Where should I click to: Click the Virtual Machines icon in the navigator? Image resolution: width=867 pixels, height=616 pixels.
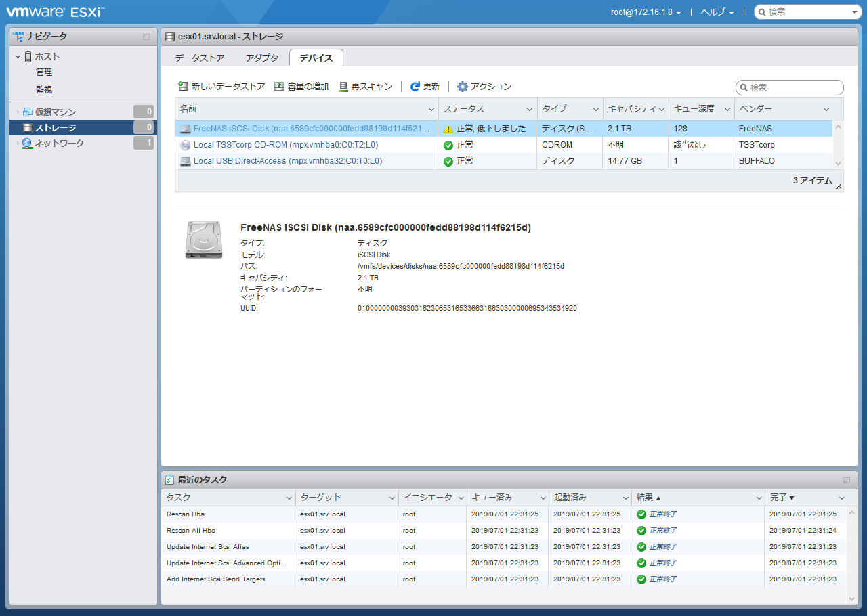(28, 112)
